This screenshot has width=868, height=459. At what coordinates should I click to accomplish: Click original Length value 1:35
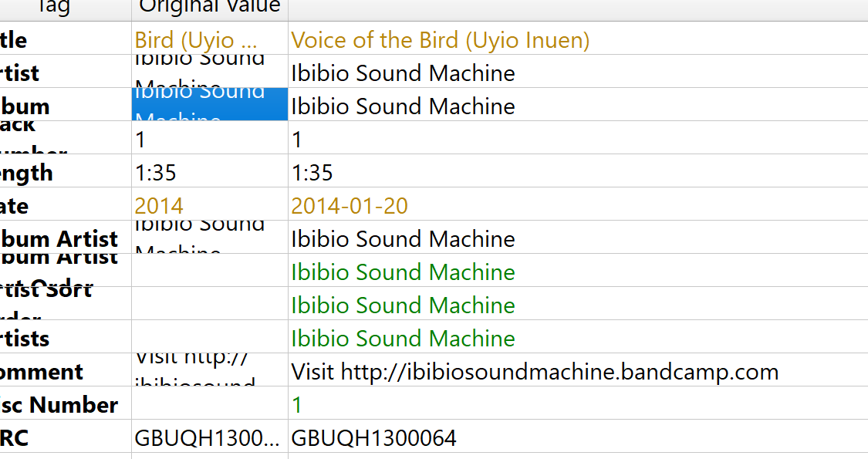(x=156, y=173)
